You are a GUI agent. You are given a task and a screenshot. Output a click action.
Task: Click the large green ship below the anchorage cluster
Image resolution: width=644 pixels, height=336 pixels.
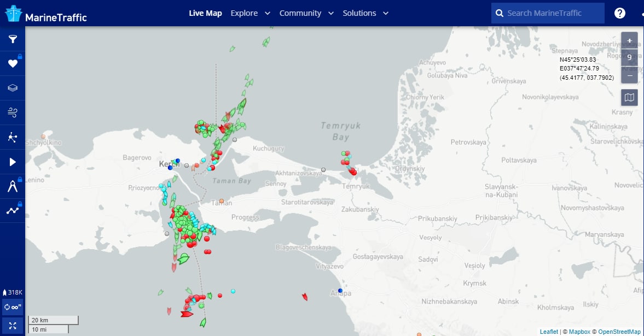(183, 258)
